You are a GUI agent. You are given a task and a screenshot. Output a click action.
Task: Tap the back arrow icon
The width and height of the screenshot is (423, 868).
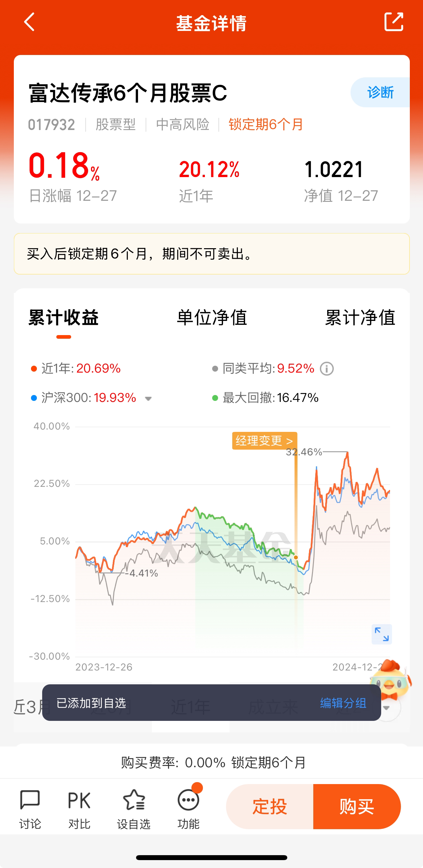tap(29, 22)
